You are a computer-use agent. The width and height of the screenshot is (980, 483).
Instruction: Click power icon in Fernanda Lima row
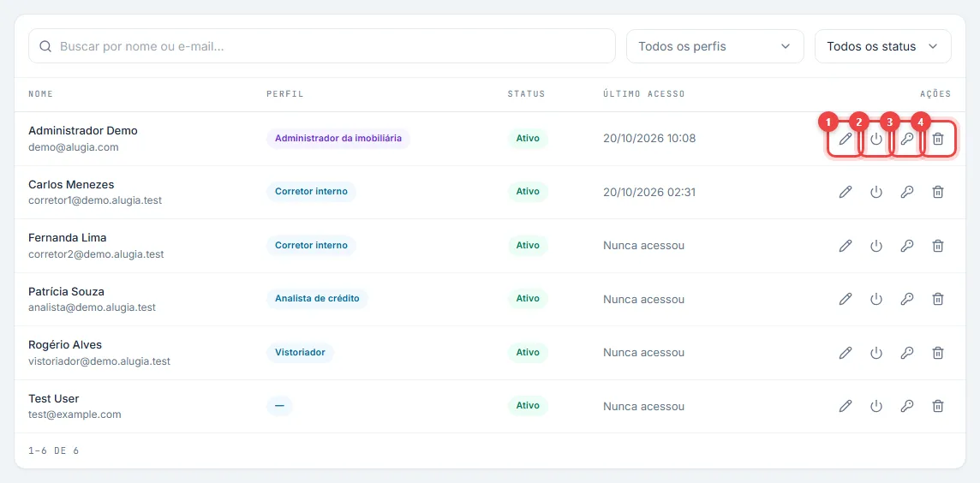pyautogui.click(x=876, y=246)
